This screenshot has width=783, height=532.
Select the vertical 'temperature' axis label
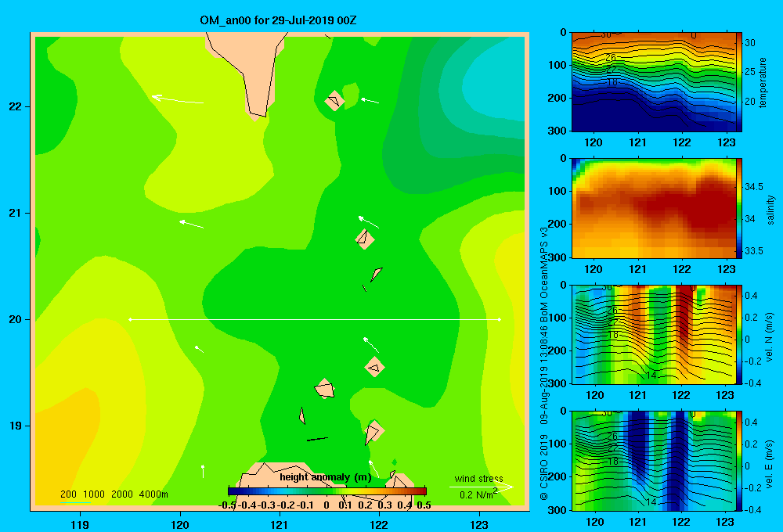(x=763, y=82)
